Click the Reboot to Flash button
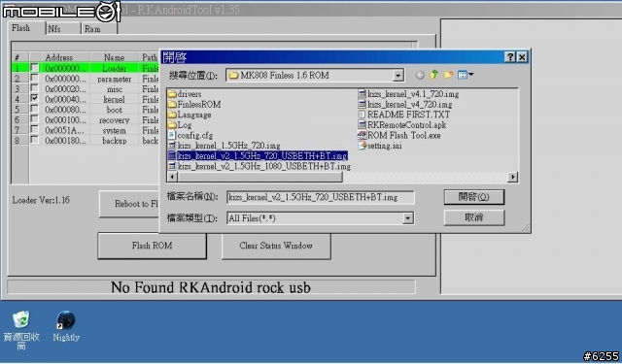 pos(129,204)
